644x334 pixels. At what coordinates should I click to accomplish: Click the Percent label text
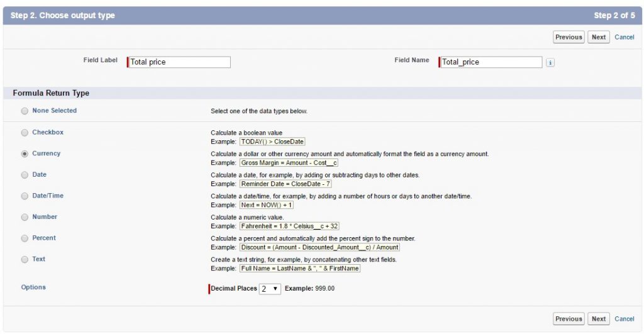coord(44,238)
